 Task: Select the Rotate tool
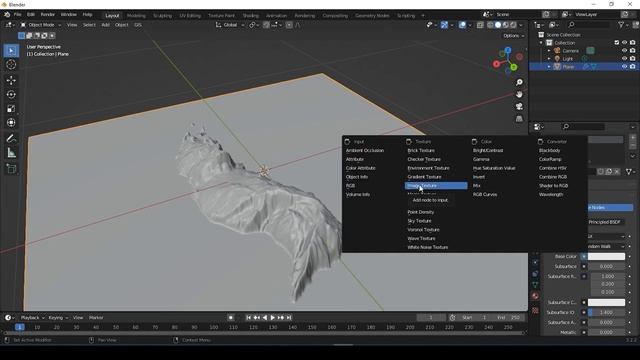pos(11,94)
